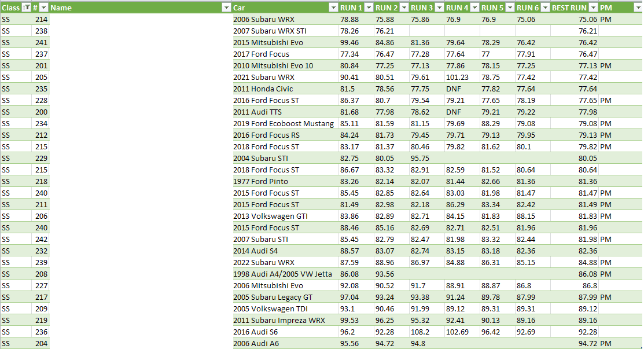Select the cell '2017 Ford Focus'
Image resolution: width=644 pixels, height=349 pixels.
click(285, 54)
